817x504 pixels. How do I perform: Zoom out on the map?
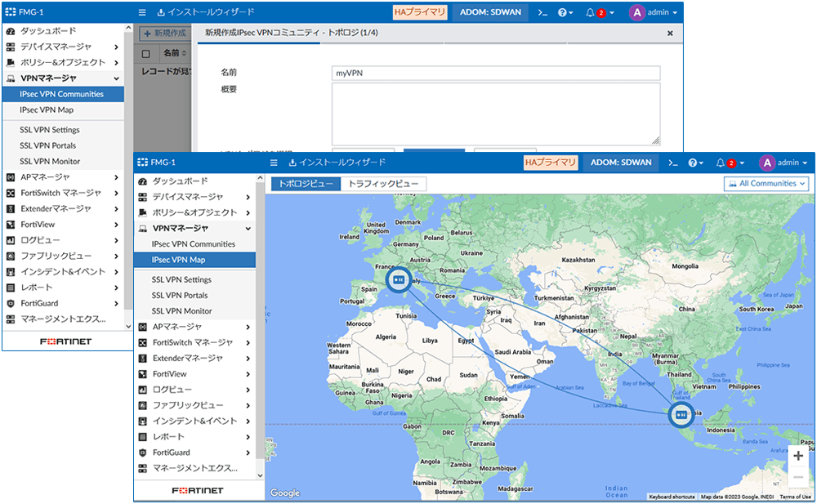pyautogui.click(x=797, y=477)
